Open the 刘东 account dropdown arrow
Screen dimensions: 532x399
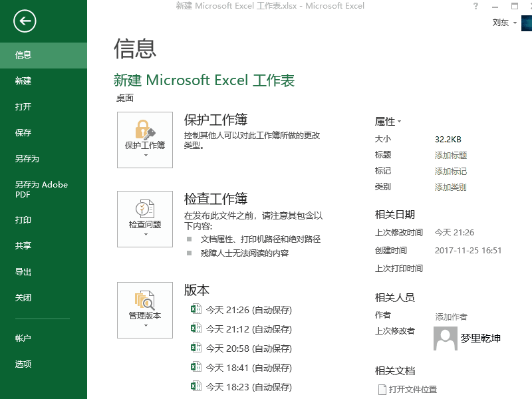tap(515, 23)
